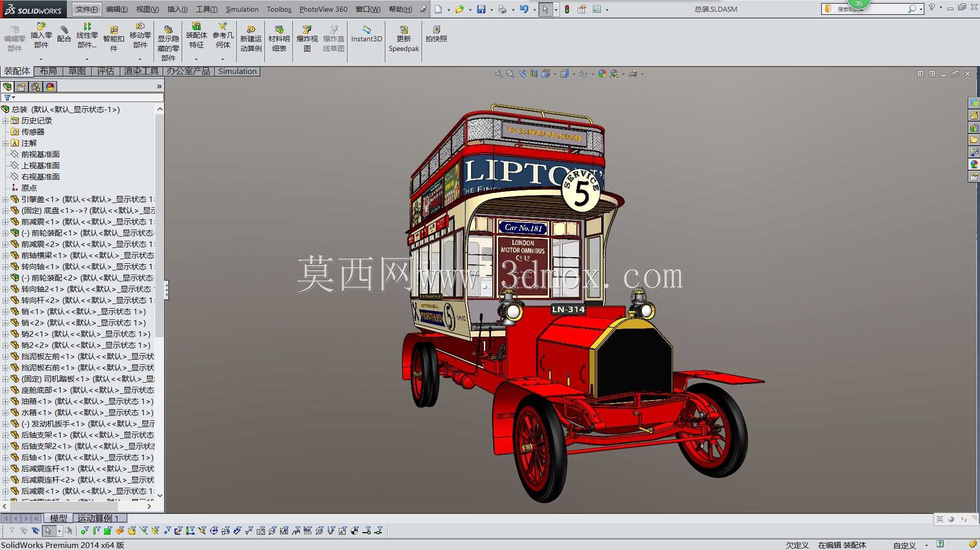Click 显示隐藏的零部件 show hidden components

pyautogui.click(x=168, y=43)
